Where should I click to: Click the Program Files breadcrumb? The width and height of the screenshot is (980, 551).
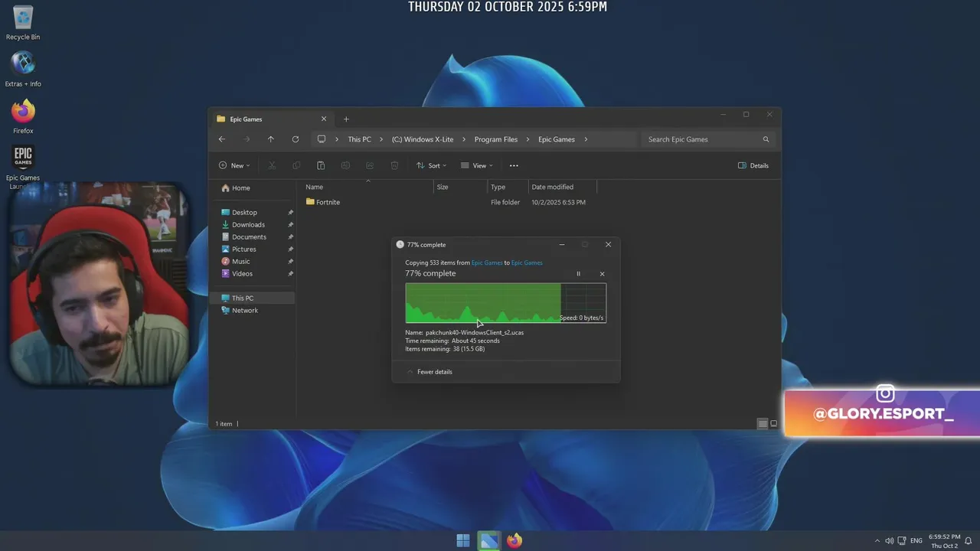[x=496, y=139]
